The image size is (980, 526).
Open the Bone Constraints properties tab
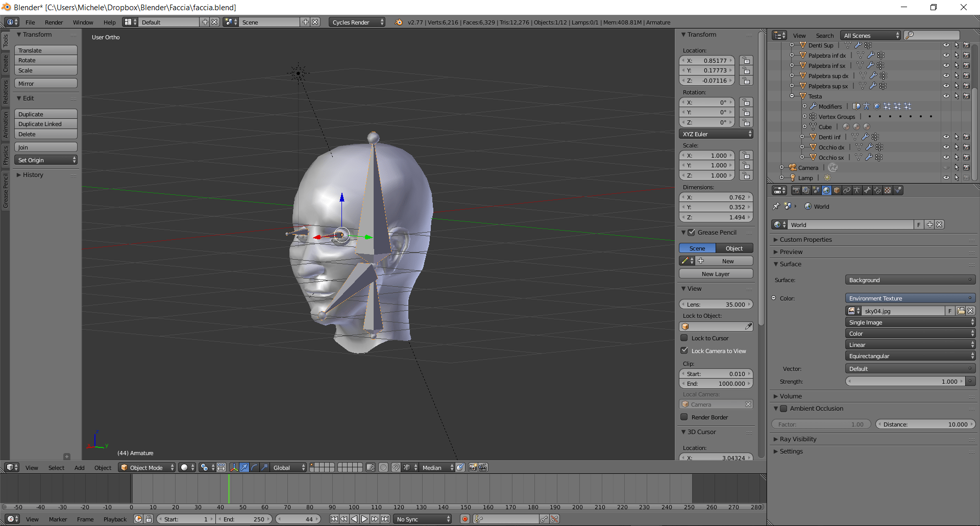(x=877, y=190)
